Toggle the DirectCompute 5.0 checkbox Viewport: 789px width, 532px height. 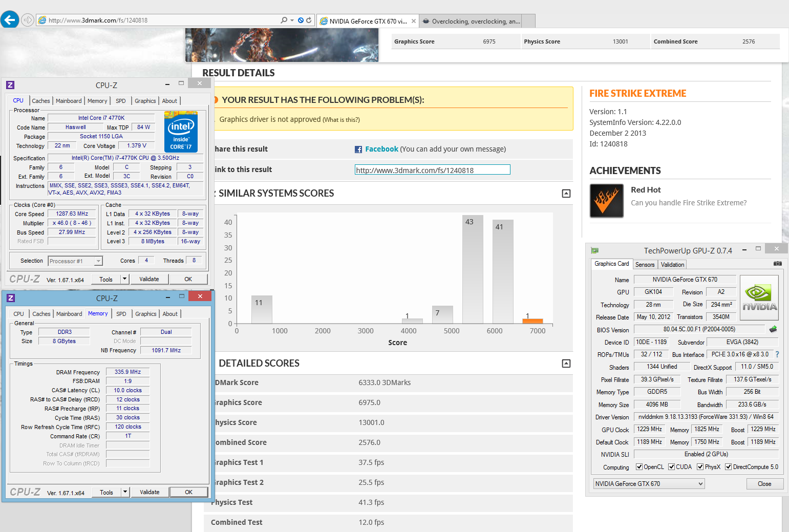tap(728, 467)
